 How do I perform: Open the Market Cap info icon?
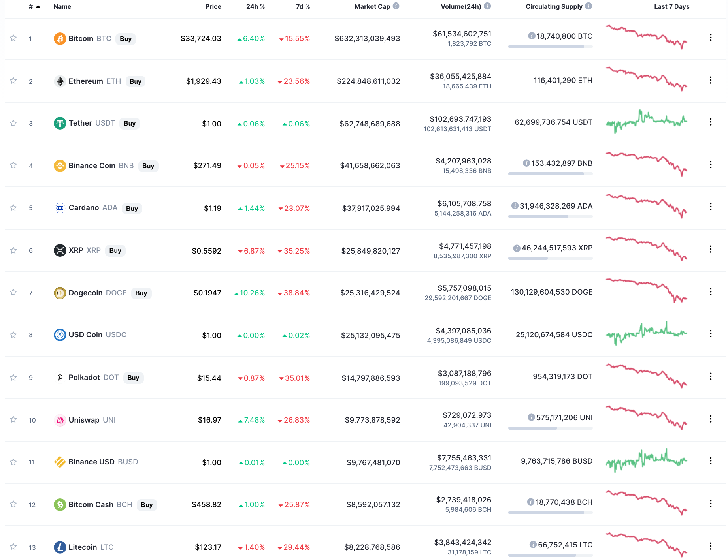396,6
